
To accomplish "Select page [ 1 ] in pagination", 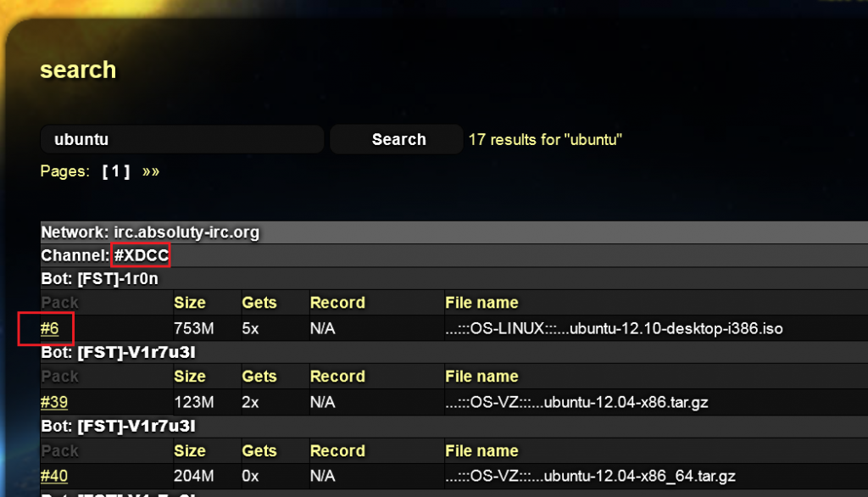I will (x=116, y=171).
